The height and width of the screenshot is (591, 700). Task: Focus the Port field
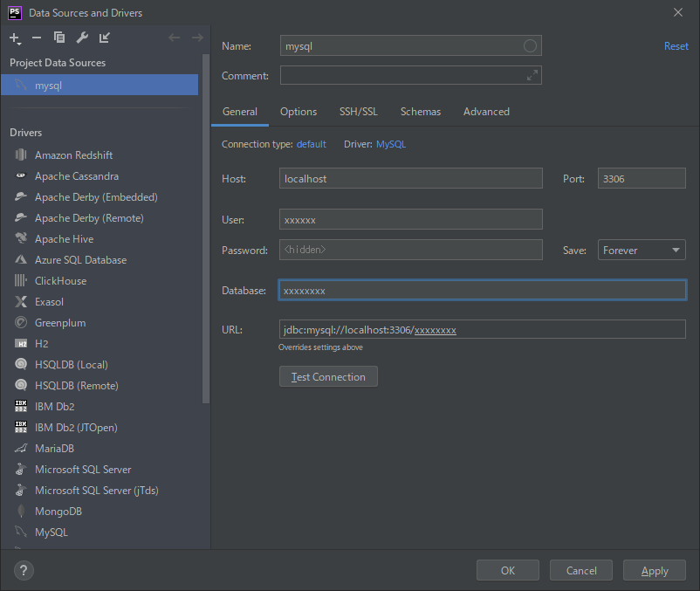(642, 178)
